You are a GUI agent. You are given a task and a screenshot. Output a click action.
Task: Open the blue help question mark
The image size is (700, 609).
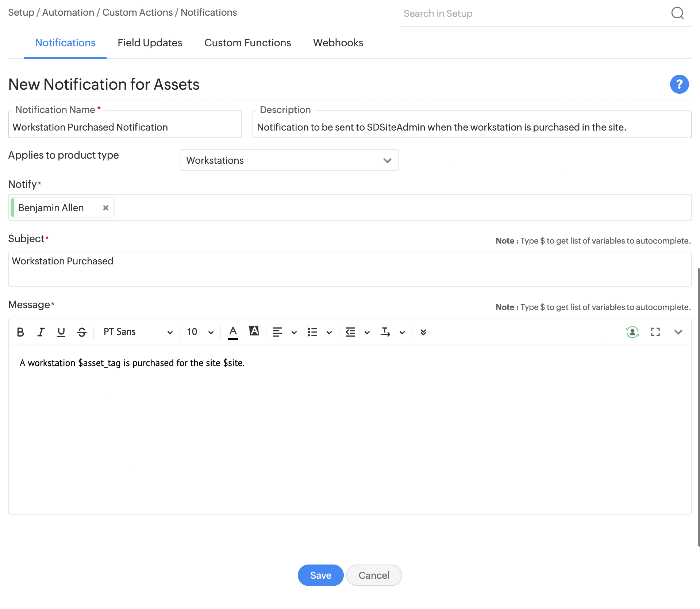pyautogui.click(x=679, y=84)
